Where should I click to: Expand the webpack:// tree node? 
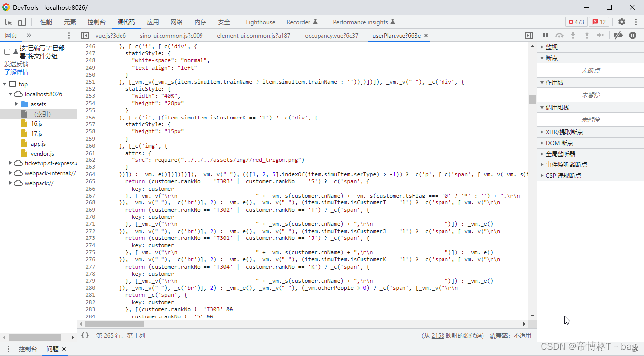(11, 183)
